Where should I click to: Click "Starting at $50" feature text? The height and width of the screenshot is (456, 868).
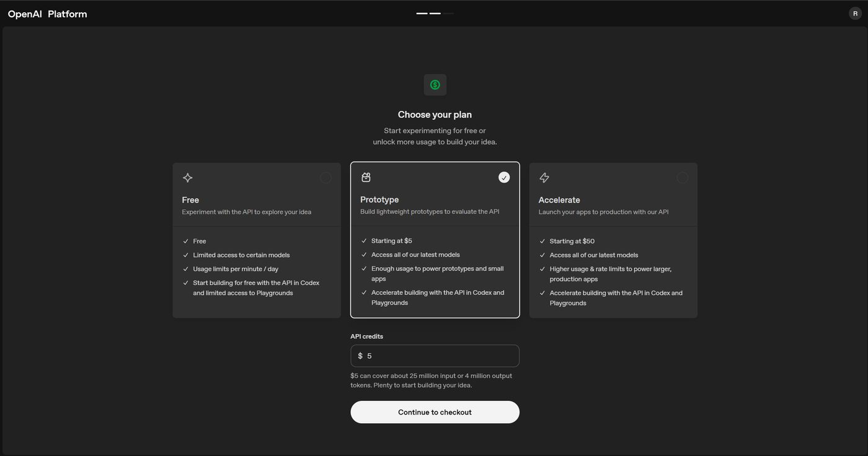point(572,241)
